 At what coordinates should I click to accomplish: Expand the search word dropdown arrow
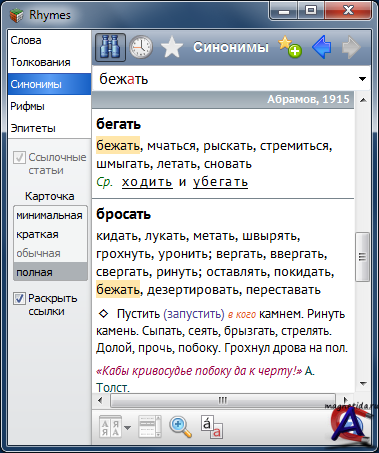tap(362, 79)
